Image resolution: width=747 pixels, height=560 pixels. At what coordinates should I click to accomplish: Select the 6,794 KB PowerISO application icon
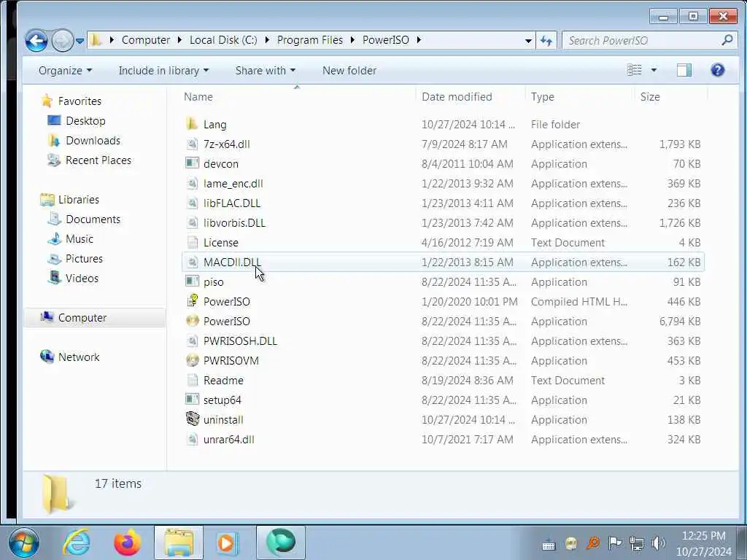[x=192, y=321]
